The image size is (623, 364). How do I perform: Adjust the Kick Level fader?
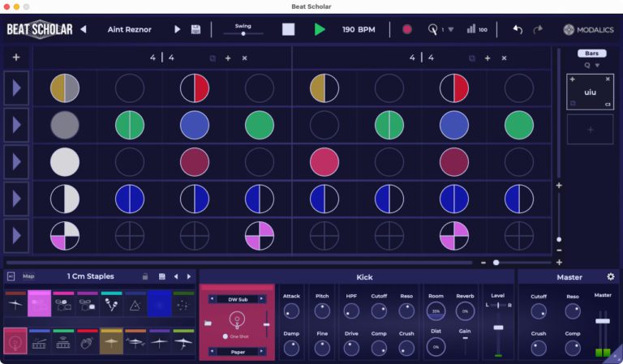click(x=498, y=328)
